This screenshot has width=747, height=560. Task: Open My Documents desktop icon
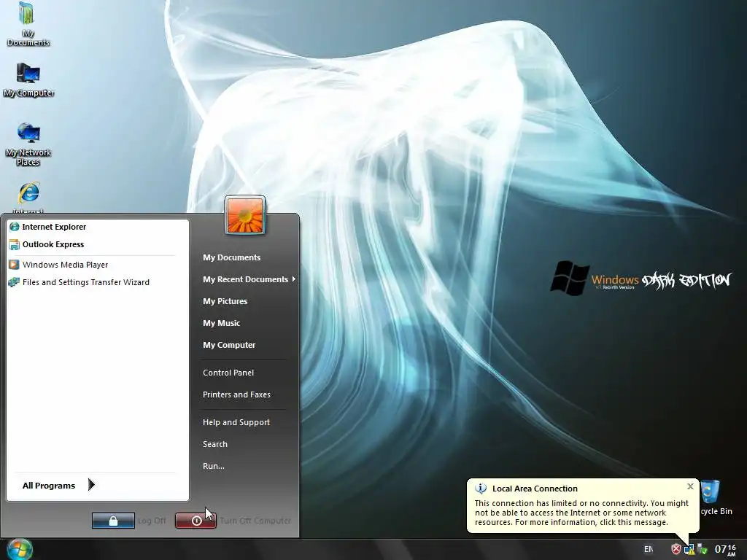point(28,24)
